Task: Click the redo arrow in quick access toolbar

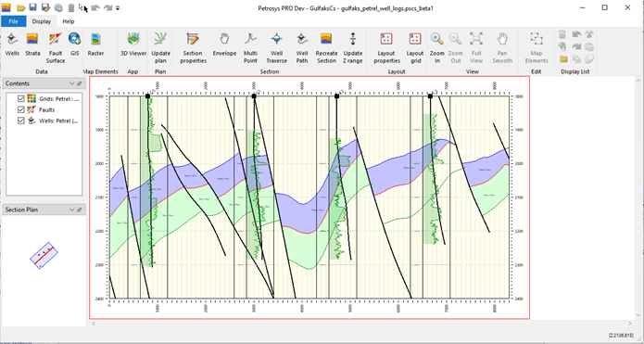Action: click(107, 7)
